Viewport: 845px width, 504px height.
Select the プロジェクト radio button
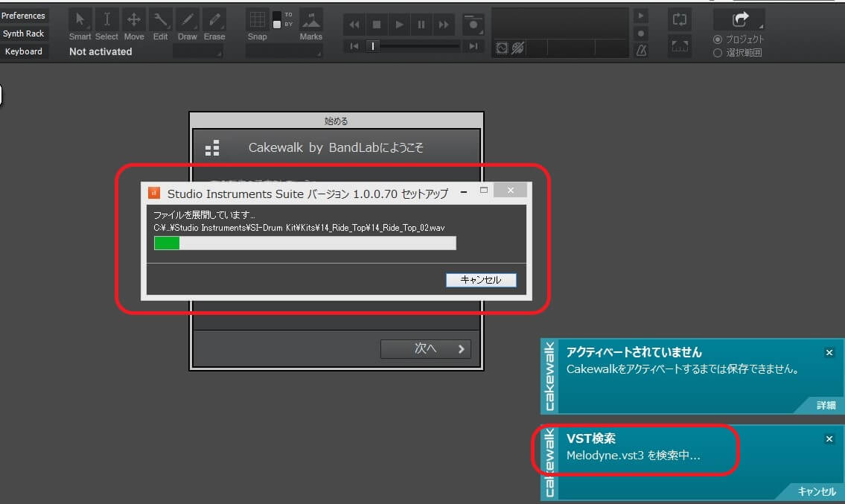[x=717, y=39]
